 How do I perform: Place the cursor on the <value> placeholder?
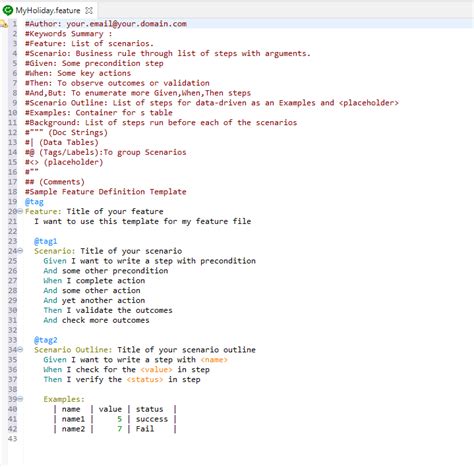click(156, 370)
